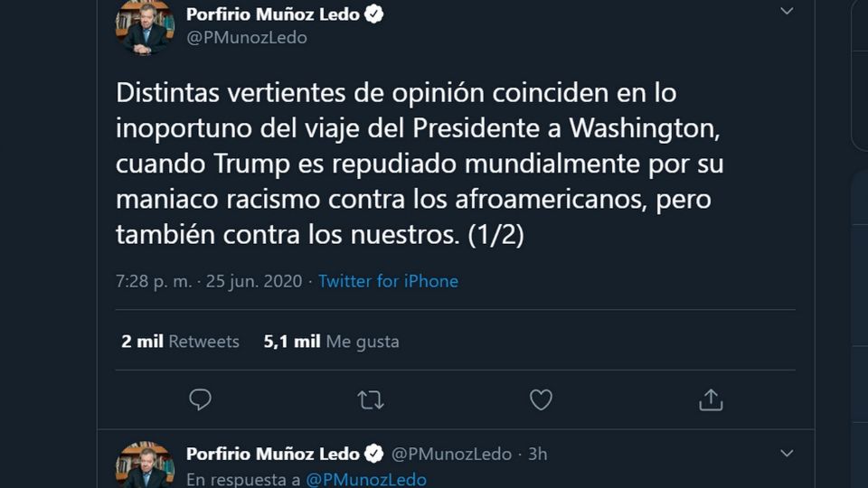View the list of 2 mil Retweets
The image size is (868, 488).
180,342
